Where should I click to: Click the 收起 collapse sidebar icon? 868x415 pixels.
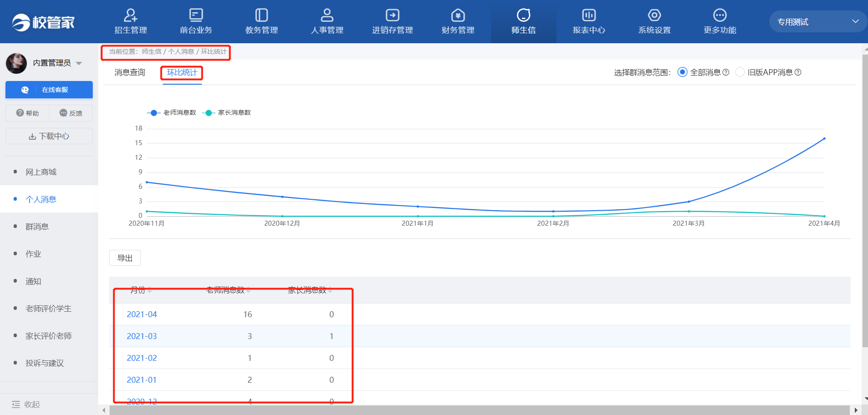click(16, 404)
